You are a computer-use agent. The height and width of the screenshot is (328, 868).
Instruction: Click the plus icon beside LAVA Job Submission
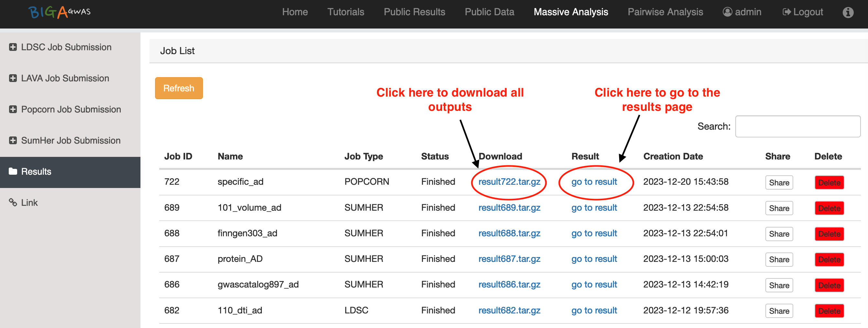(x=13, y=78)
